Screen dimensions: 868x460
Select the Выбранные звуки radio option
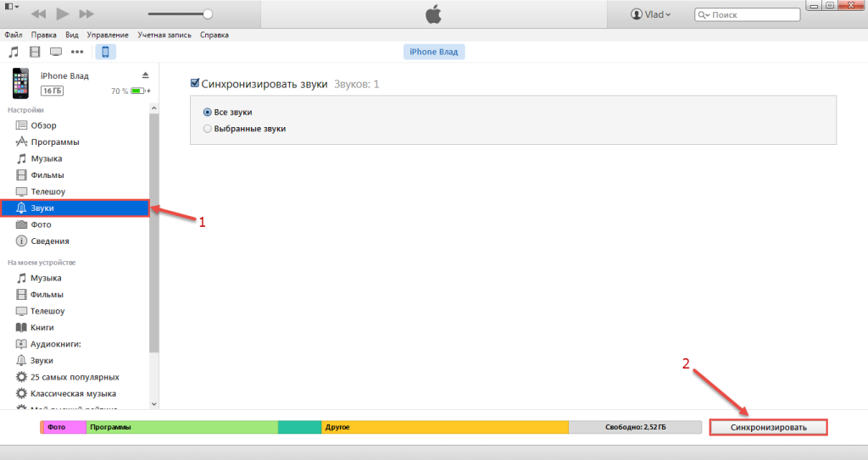tap(207, 129)
